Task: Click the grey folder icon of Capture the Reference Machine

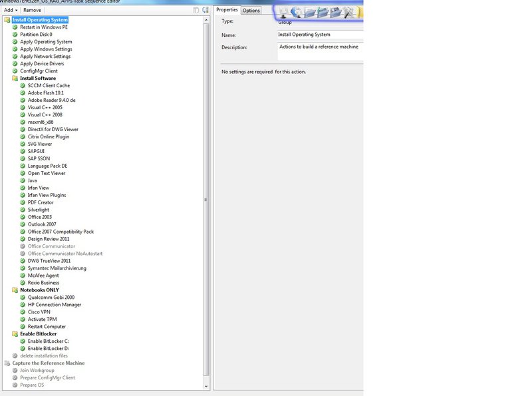Action: point(7,363)
